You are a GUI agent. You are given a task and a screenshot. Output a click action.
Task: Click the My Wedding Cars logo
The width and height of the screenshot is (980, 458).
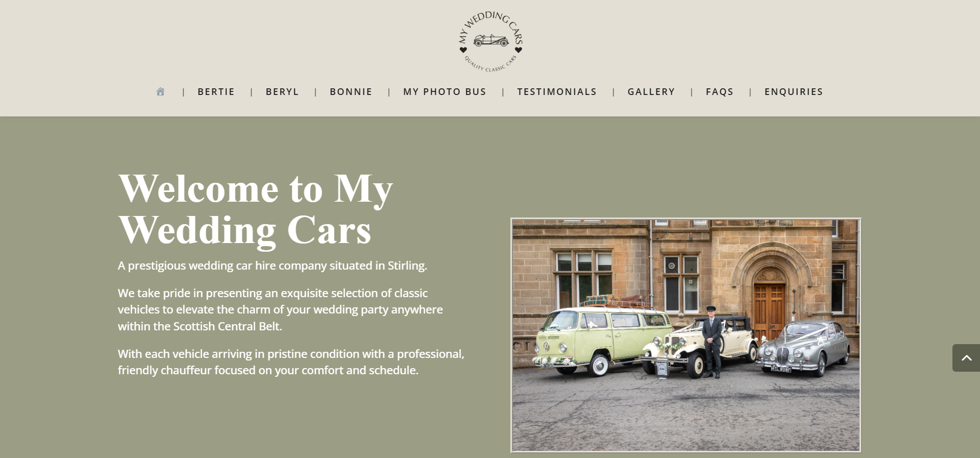[x=491, y=41]
